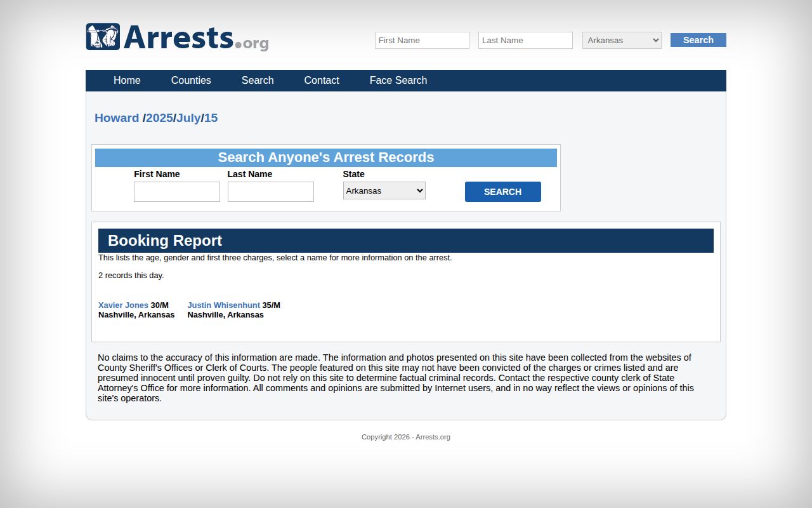
Task: Open Xavier Jones arrest record
Action: coord(123,305)
